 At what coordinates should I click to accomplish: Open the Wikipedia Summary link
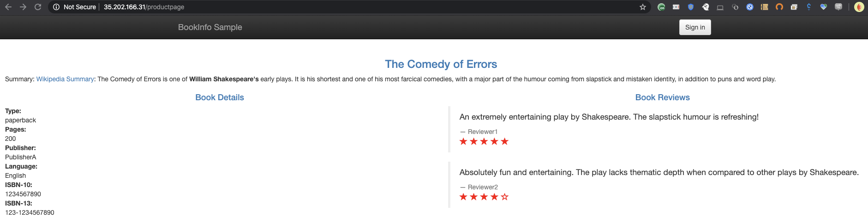tap(65, 79)
